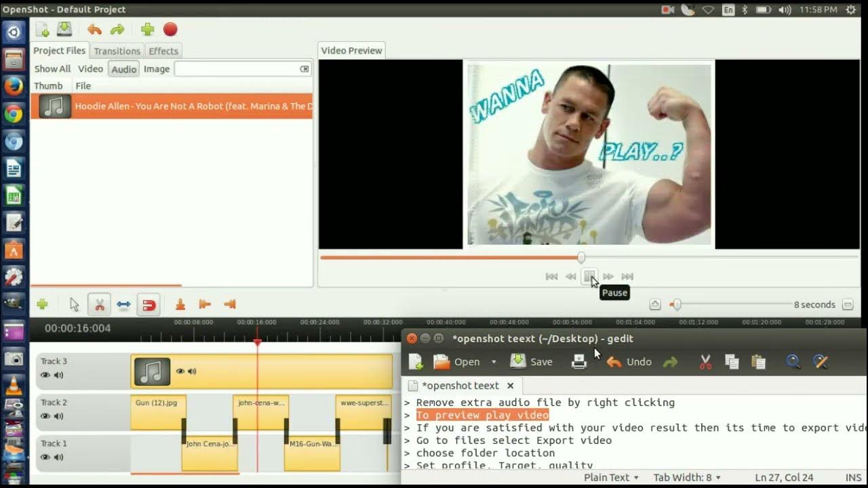The width and height of the screenshot is (868, 488).
Task: Copy text with gedit copy icon
Action: point(732,362)
